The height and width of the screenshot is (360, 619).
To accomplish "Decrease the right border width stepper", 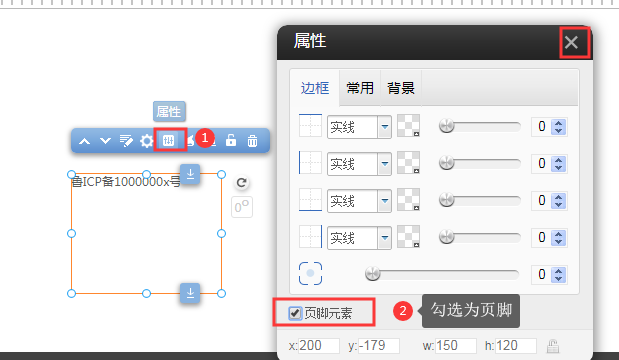I will [x=558, y=242].
